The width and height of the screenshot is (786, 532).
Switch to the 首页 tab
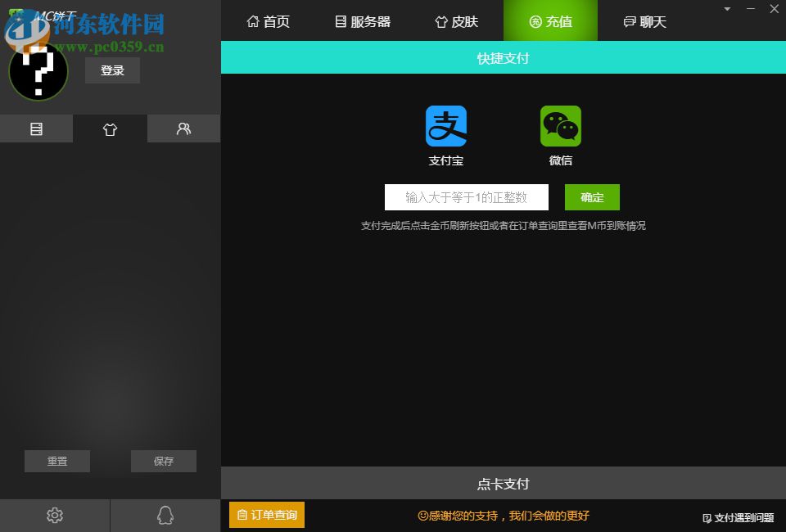(268, 21)
